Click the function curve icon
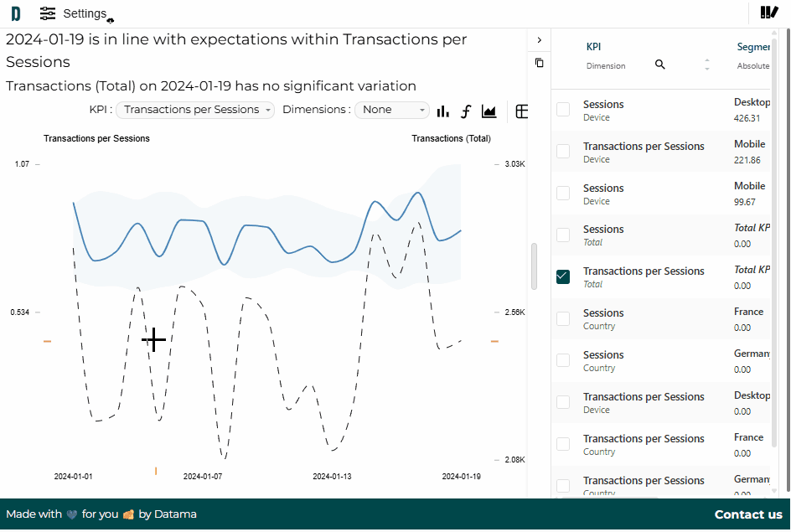This screenshot has height=532, width=791. [x=466, y=111]
